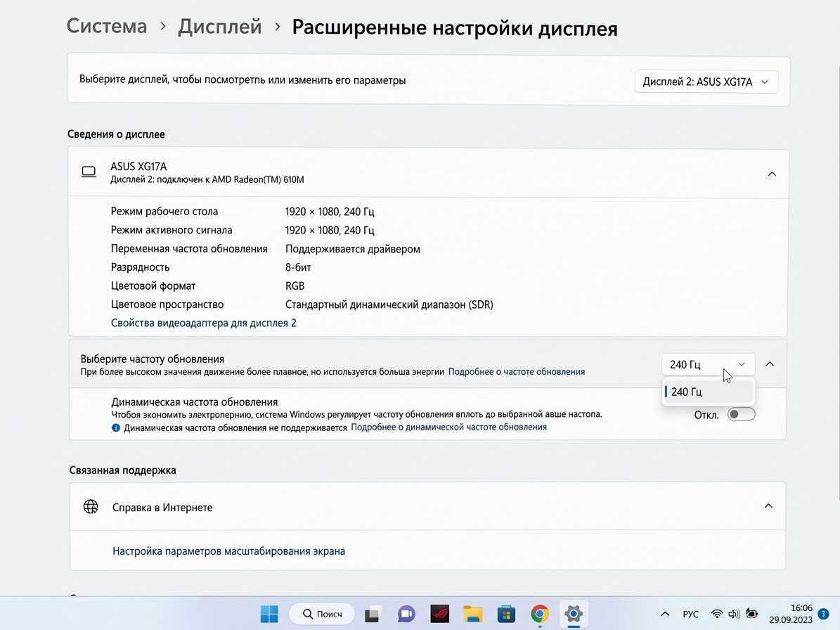The image size is (840, 630).
Task: Click the info icon beside dynamic refresh notice
Action: pyautogui.click(x=116, y=427)
